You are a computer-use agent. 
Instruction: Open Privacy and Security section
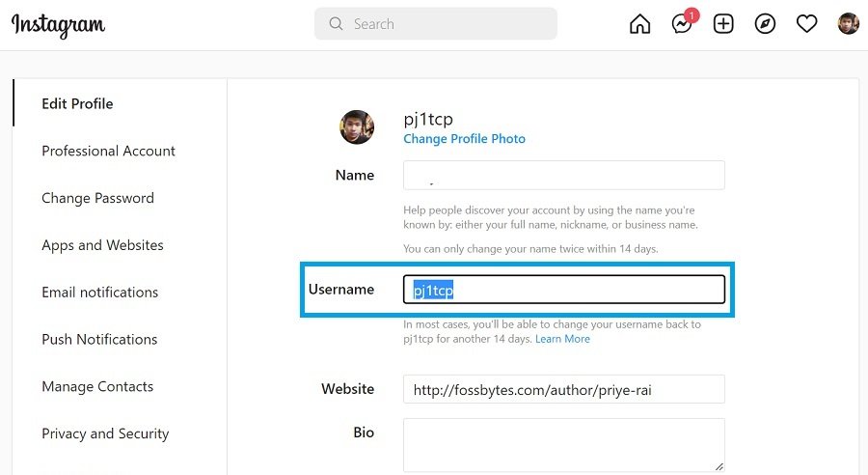[105, 433]
